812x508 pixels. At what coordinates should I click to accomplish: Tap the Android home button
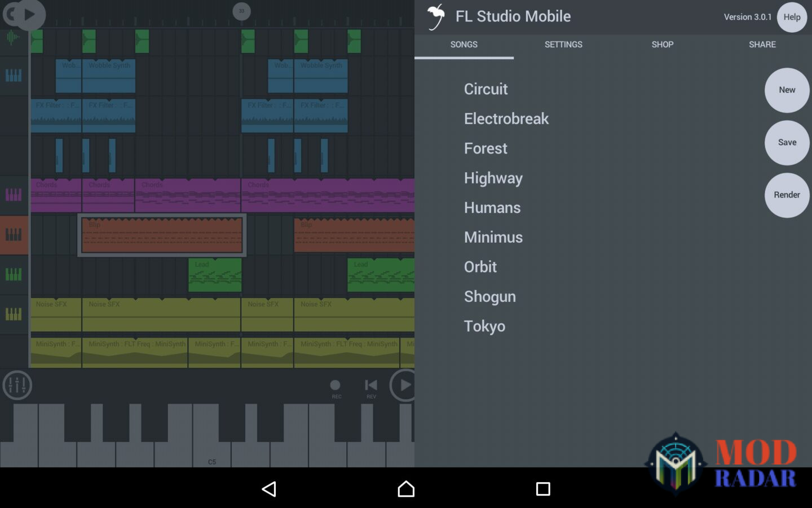pyautogui.click(x=406, y=489)
